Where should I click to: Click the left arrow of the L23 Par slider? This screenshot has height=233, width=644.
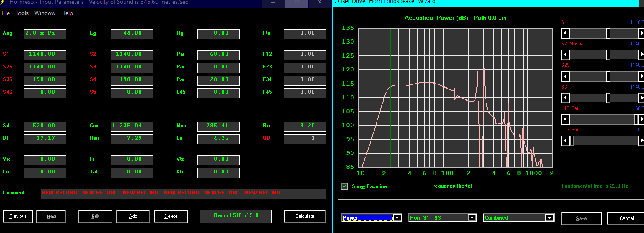565,141
